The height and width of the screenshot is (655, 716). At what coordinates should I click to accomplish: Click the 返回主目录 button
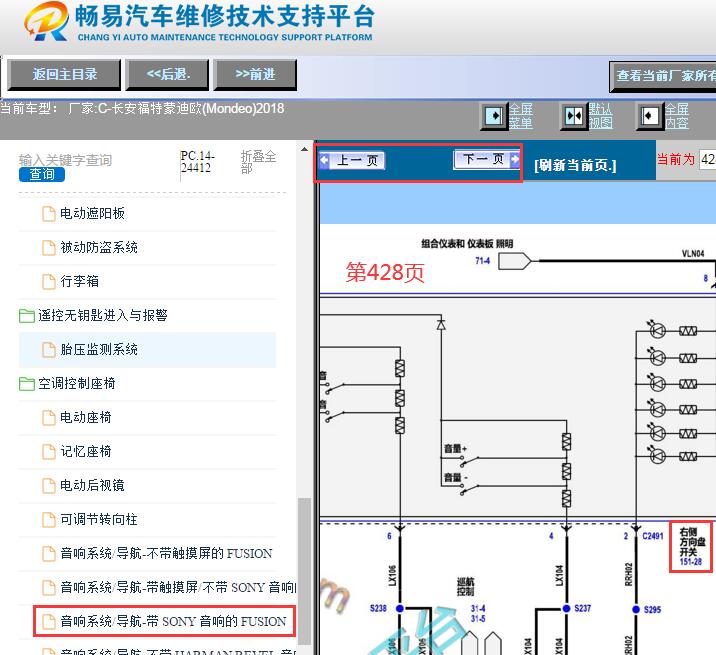pos(64,74)
